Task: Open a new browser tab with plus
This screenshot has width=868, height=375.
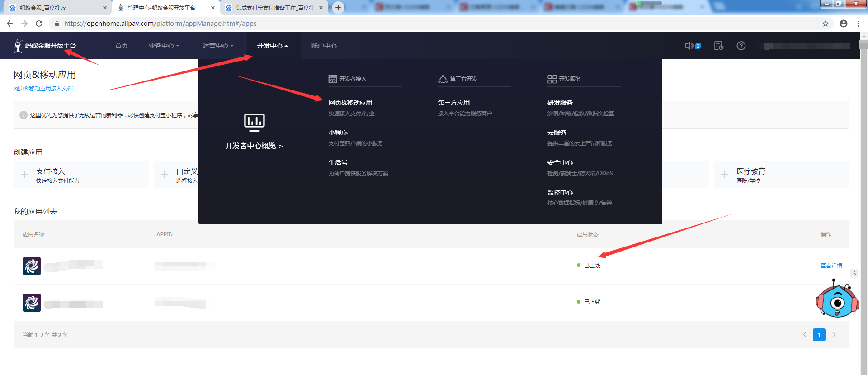Action: point(338,8)
